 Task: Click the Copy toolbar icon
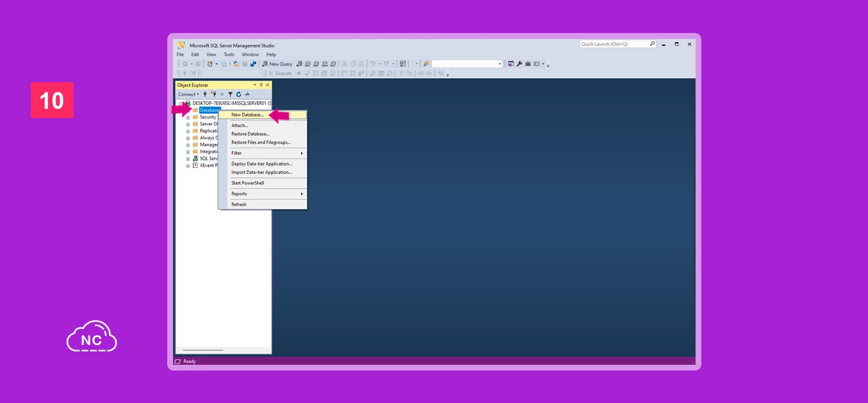(x=352, y=64)
